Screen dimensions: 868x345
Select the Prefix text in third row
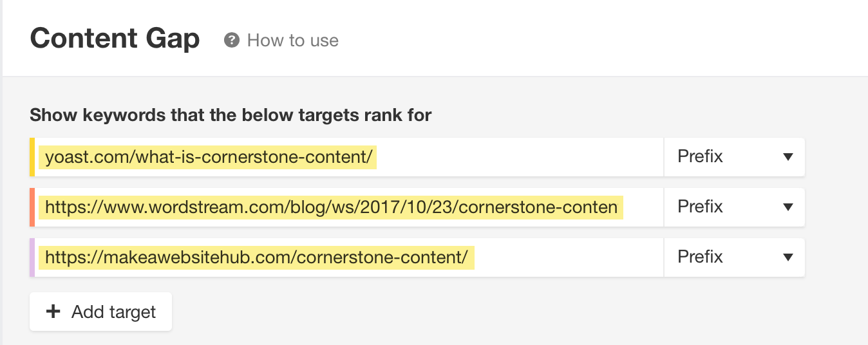click(700, 257)
